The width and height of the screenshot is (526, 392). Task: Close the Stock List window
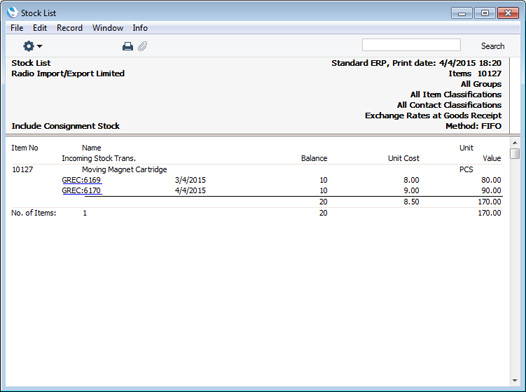coord(508,13)
